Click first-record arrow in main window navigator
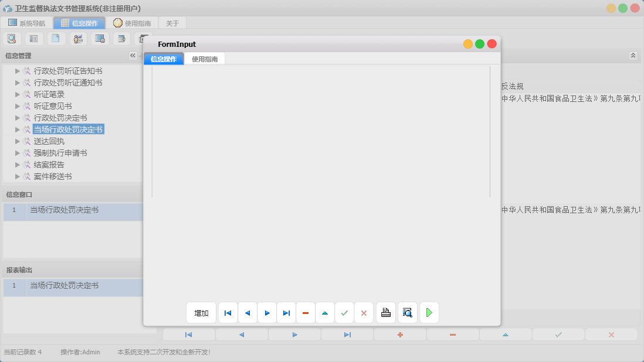 (189, 334)
